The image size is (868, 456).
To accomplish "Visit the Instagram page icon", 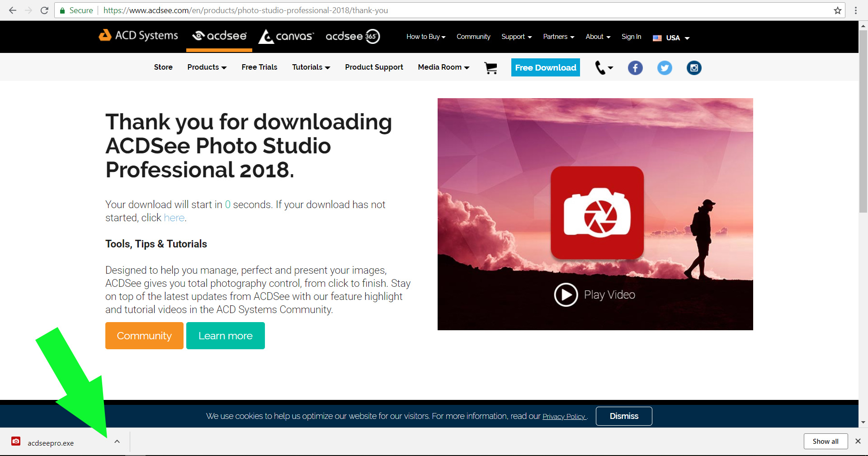I will click(x=694, y=68).
